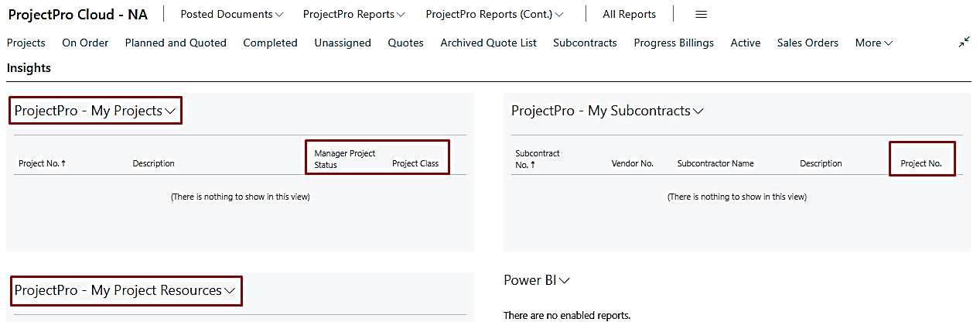This screenshot has height=322, width=980.
Task: Go to Subcontracts
Action: click(x=585, y=43)
